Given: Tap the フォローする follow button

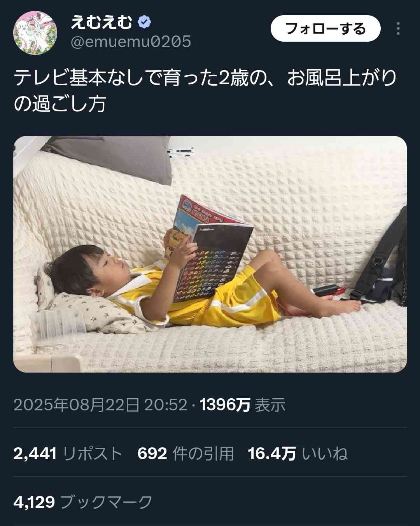Looking at the screenshot, I should click(x=325, y=28).
